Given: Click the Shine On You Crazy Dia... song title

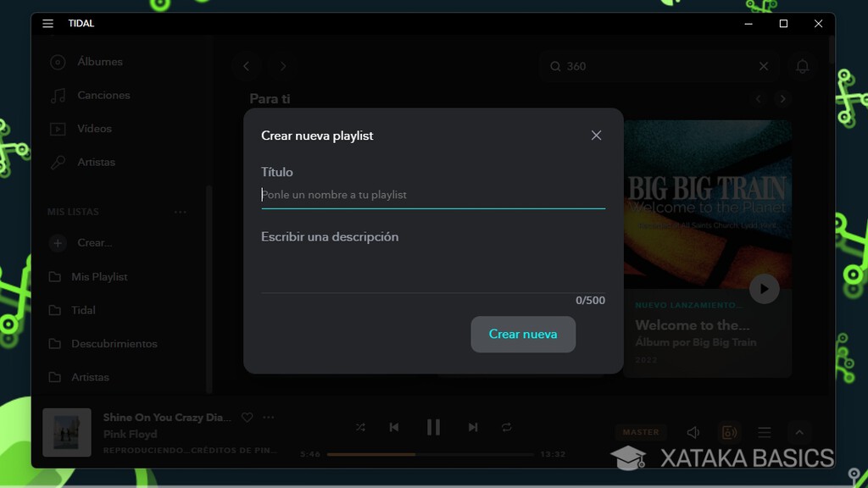Looking at the screenshot, I should [167, 418].
